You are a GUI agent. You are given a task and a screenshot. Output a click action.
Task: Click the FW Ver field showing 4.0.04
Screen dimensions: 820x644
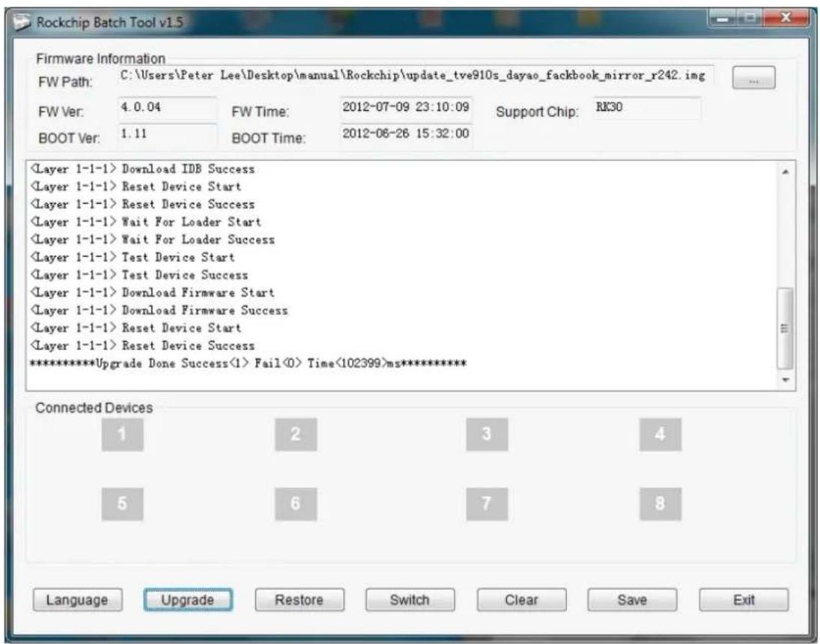[x=167, y=108]
